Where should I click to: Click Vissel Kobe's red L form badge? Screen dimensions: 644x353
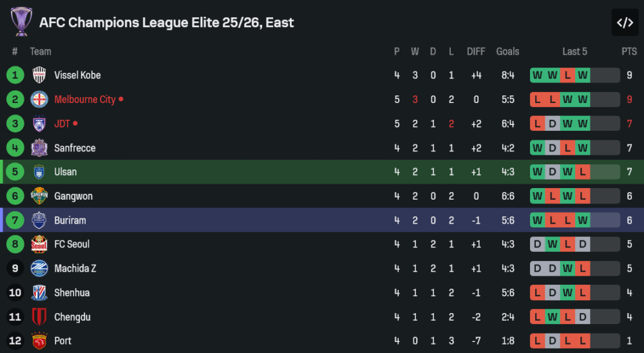coord(567,75)
